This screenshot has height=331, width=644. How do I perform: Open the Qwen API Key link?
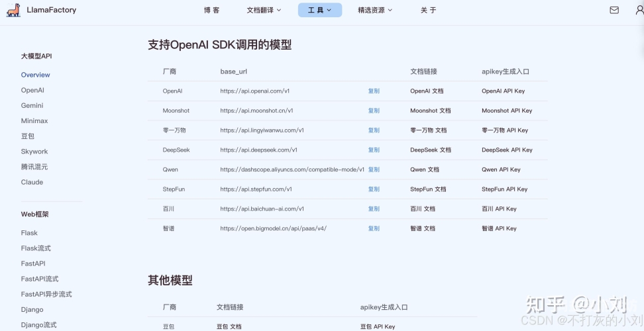(501, 169)
